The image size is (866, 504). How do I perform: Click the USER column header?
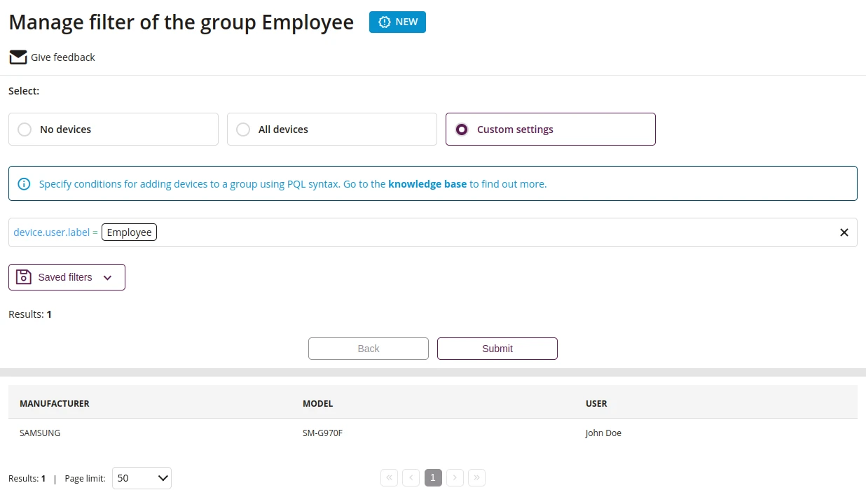596,404
